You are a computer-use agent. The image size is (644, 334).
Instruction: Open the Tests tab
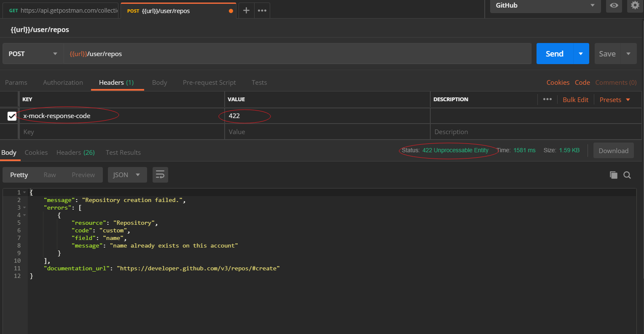(259, 82)
